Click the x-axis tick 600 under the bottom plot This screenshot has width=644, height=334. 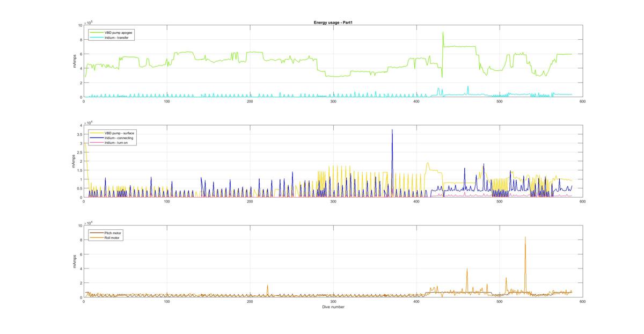pyautogui.click(x=582, y=302)
